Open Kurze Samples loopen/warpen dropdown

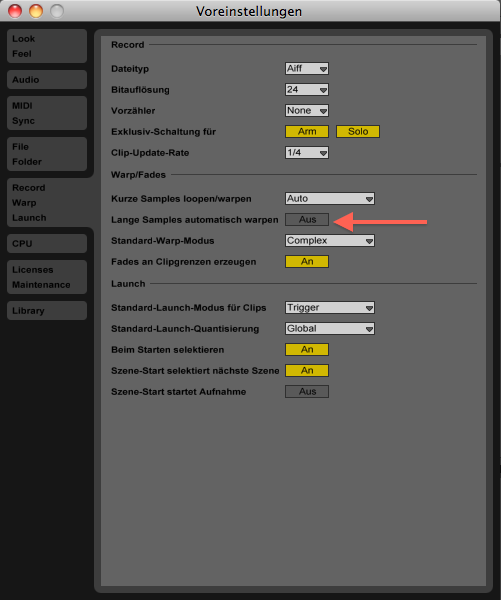point(330,199)
